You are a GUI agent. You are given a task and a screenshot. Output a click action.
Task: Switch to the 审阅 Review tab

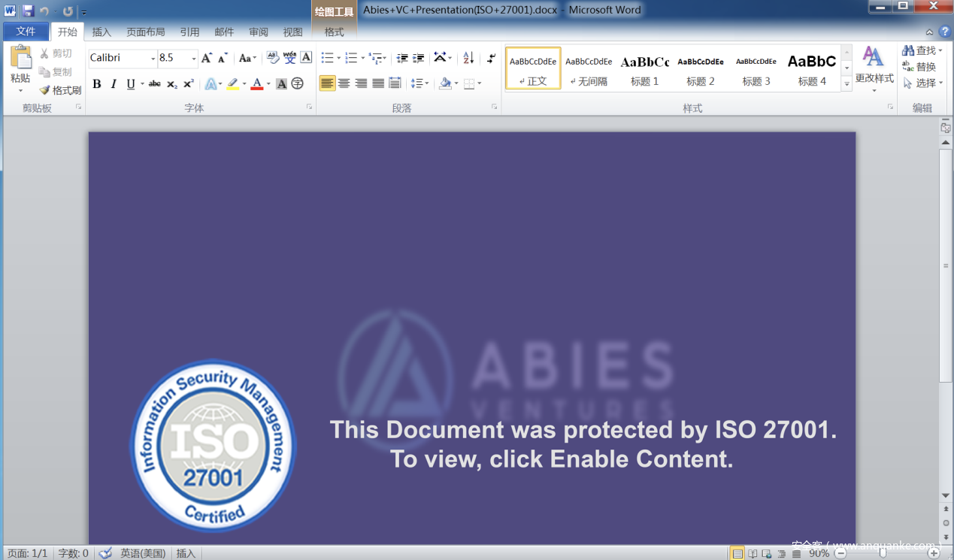pyautogui.click(x=259, y=32)
